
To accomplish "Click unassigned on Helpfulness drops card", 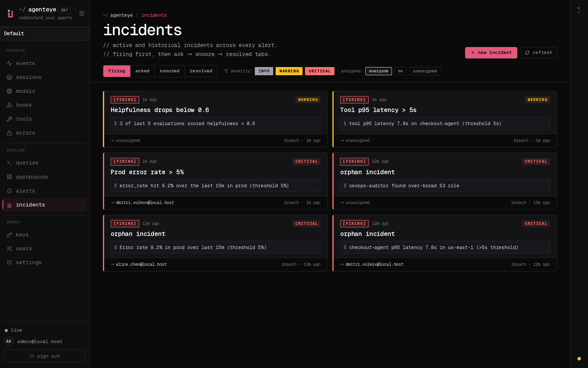I will pos(128,140).
